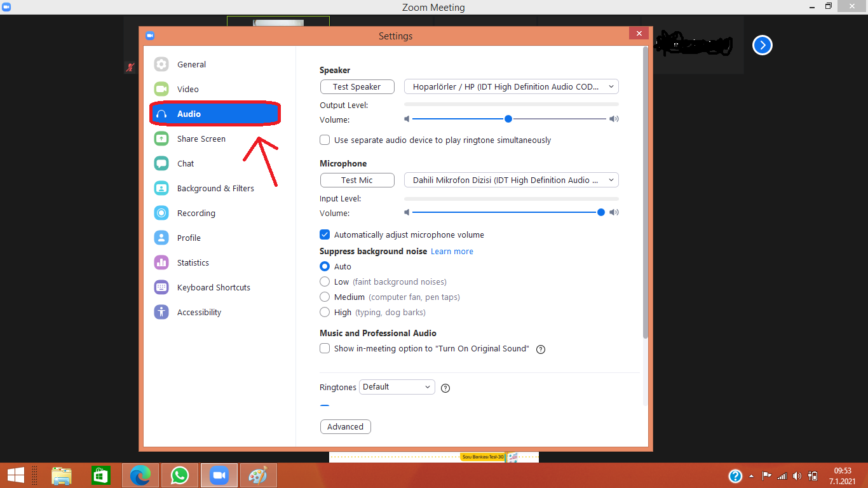Click the Statistics bar chart icon

[161, 262]
